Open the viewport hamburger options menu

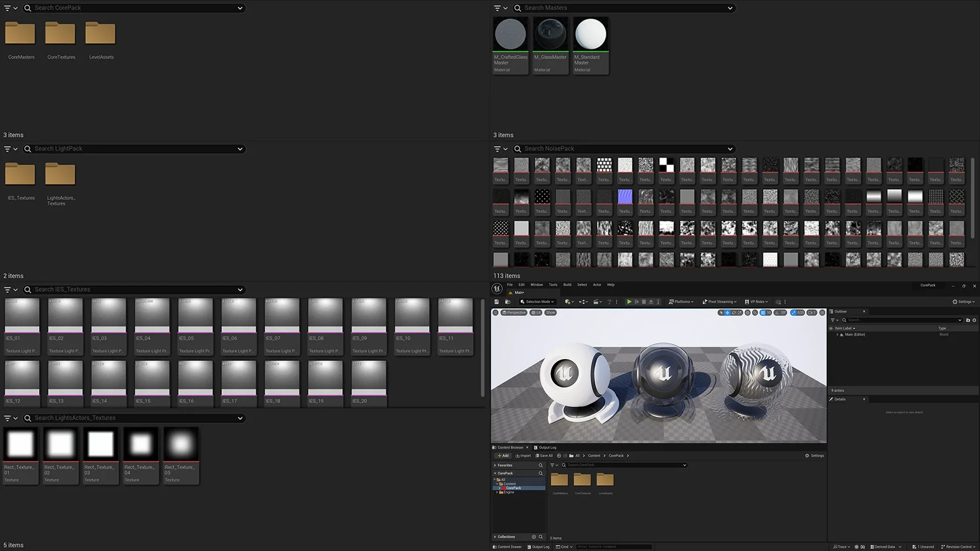pos(495,313)
